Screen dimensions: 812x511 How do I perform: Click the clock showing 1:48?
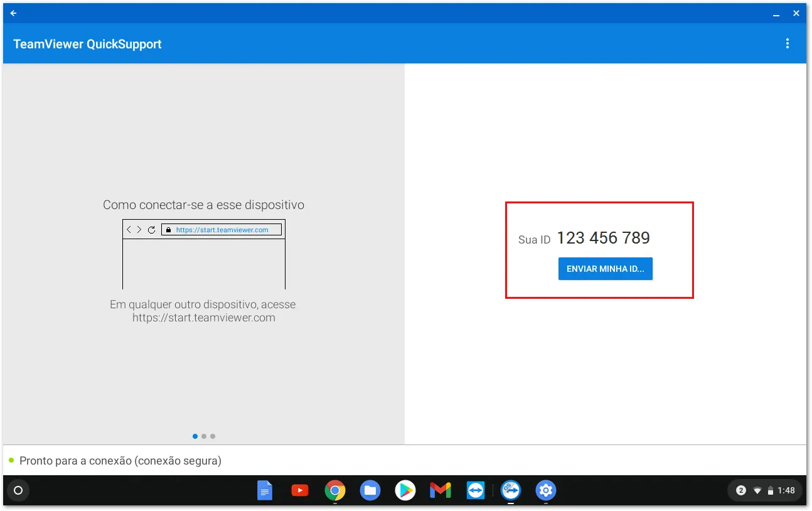pyautogui.click(x=786, y=490)
